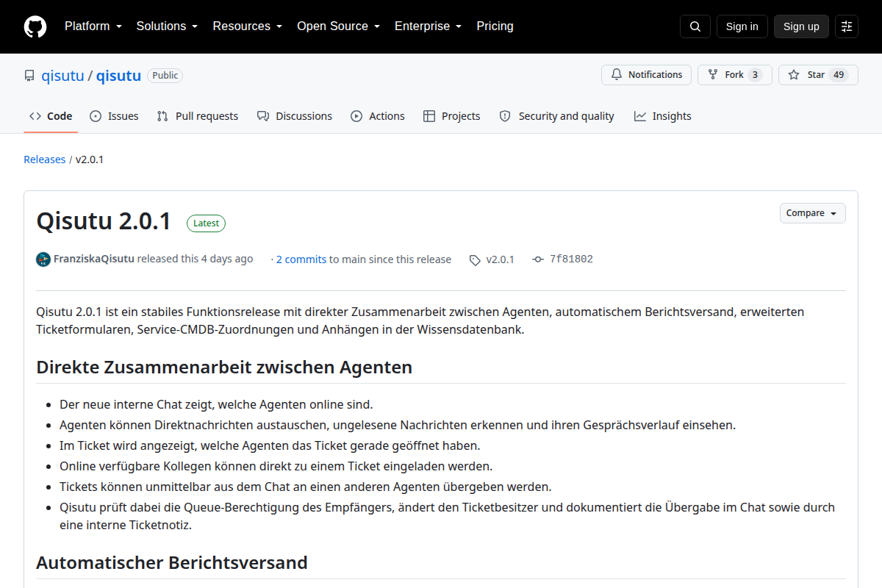
Task: Open the bold qisutu repository link
Action: point(118,76)
